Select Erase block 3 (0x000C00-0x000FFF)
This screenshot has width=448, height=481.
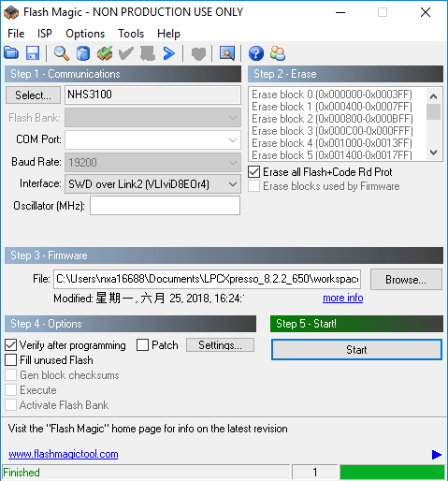[x=332, y=131]
